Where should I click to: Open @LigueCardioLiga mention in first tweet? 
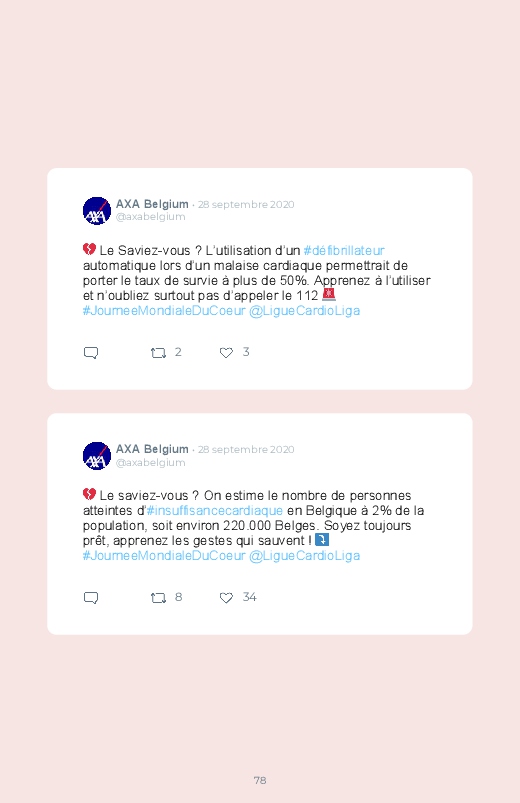(x=304, y=311)
